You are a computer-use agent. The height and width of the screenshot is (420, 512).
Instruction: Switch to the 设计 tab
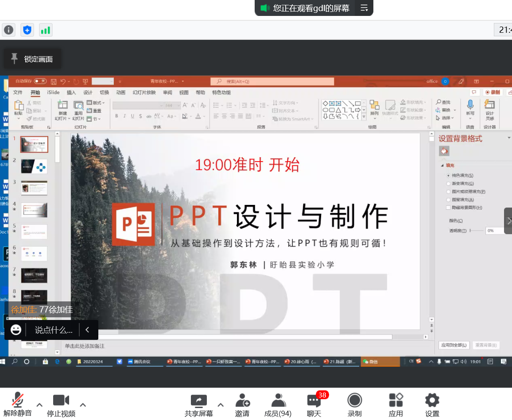pyautogui.click(x=88, y=92)
